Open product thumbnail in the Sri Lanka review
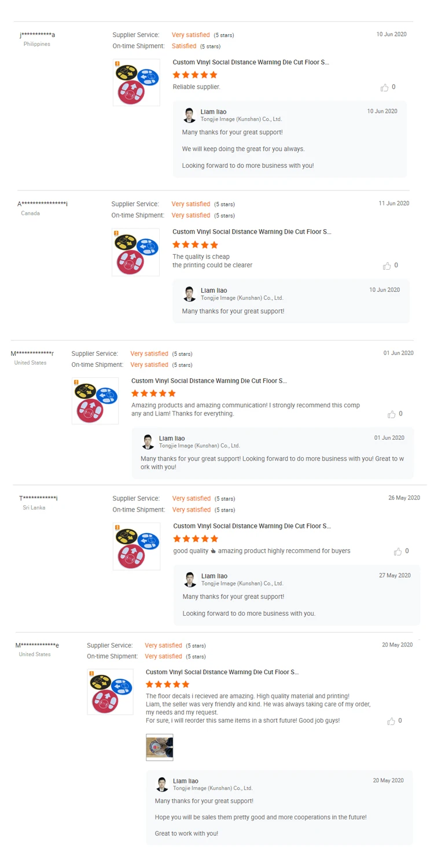 (137, 546)
